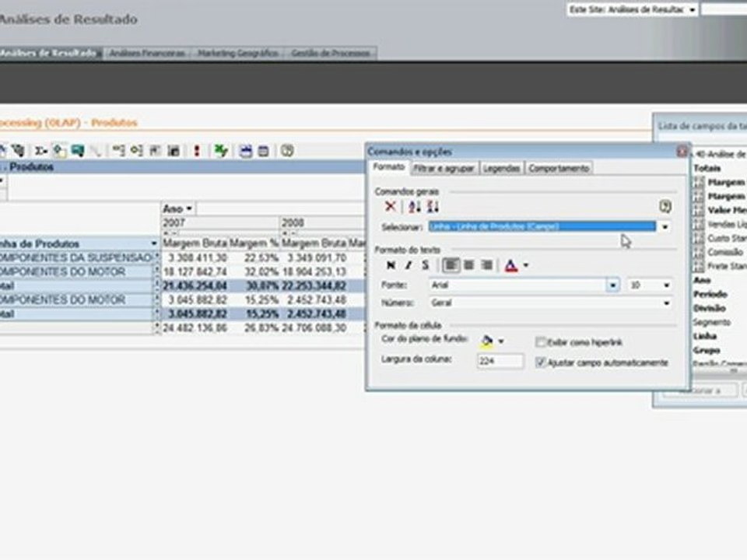This screenshot has height=560, width=747.
Task: Center align text in dialog
Action: click(x=468, y=265)
